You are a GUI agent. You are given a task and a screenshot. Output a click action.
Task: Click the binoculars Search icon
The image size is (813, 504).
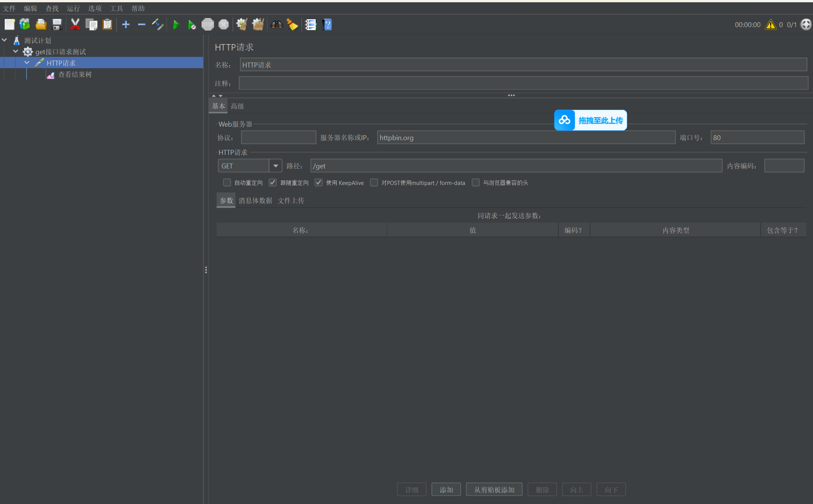(277, 25)
